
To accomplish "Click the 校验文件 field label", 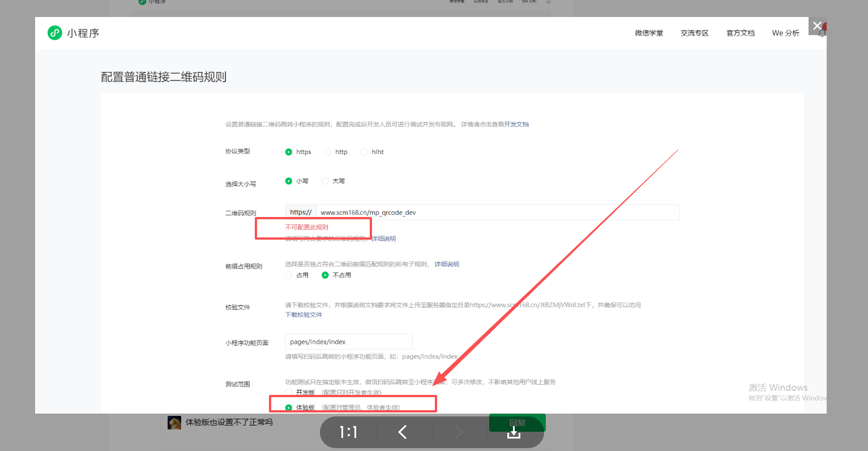I will [238, 307].
